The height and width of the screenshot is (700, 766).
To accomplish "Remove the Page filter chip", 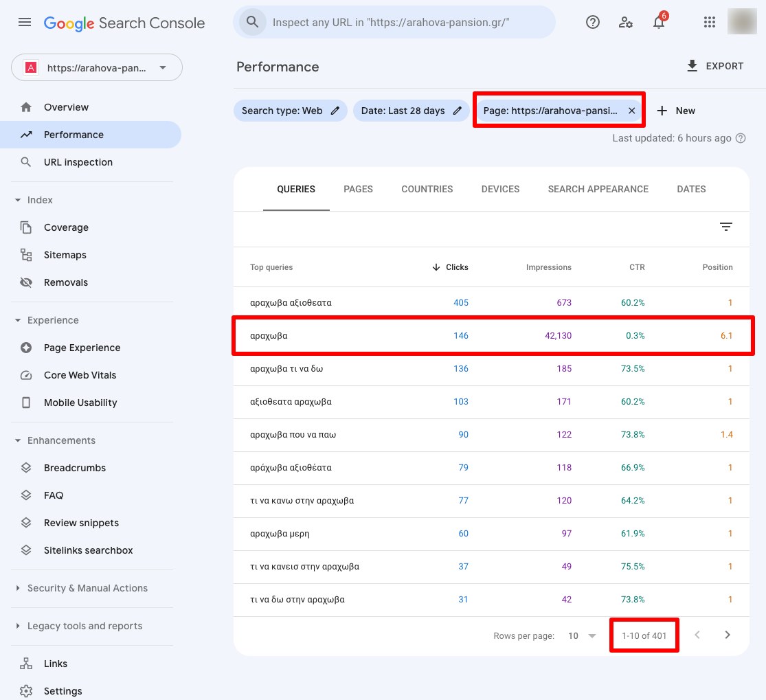I will (631, 111).
